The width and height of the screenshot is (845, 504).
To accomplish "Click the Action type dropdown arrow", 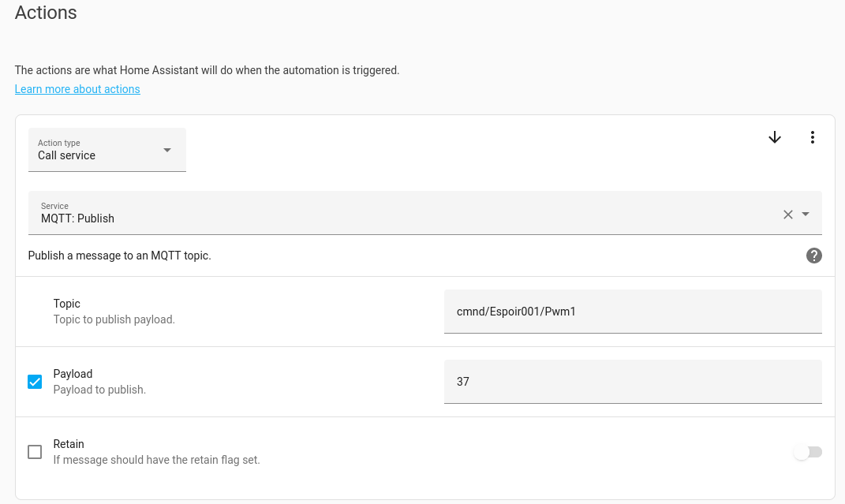I will [167, 150].
